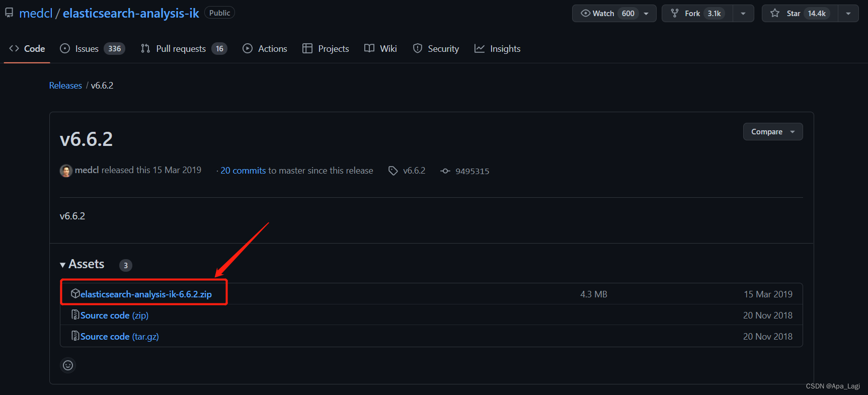Click medcl's avatar thumbnail

66,171
